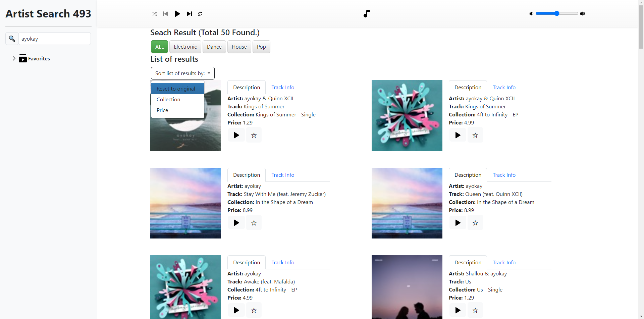Open Track Info for Us track
This screenshot has height=319, width=644.
504,262
